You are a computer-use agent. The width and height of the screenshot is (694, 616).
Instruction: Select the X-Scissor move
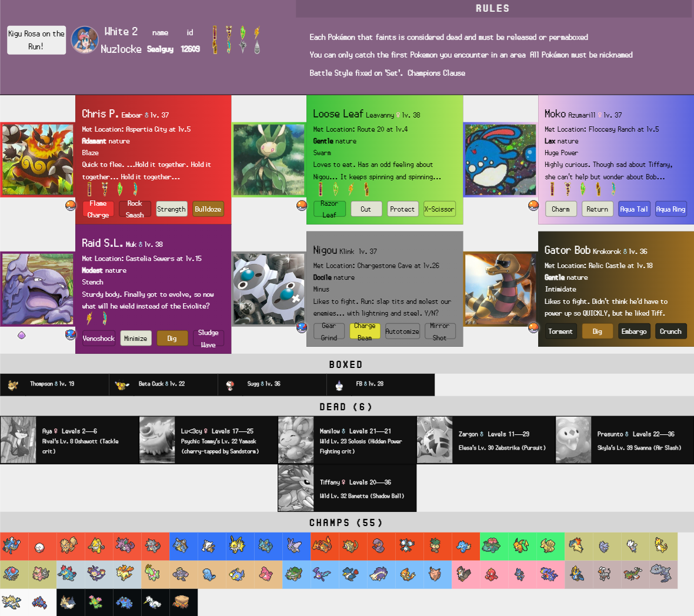coord(439,209)
